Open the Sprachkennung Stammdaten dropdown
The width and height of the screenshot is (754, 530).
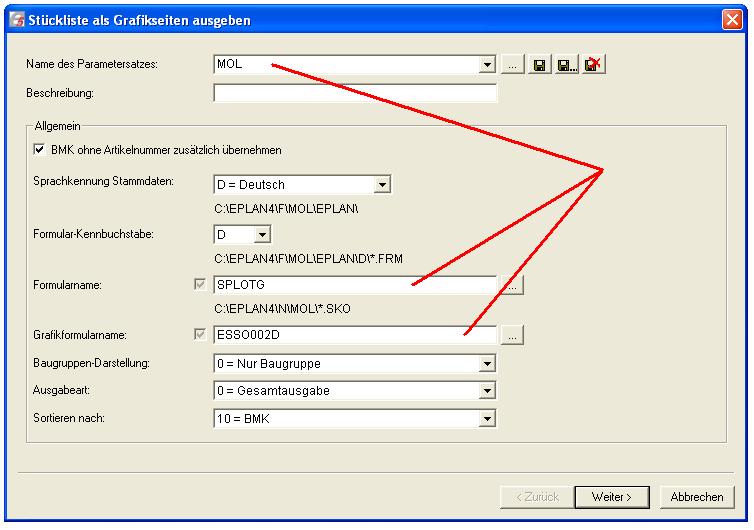[x=382, y=185]
